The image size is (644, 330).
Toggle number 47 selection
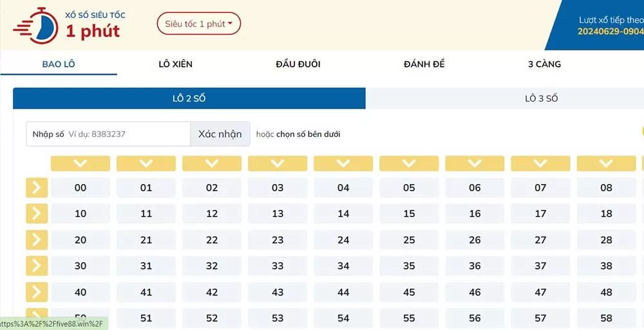pos(540,292)
